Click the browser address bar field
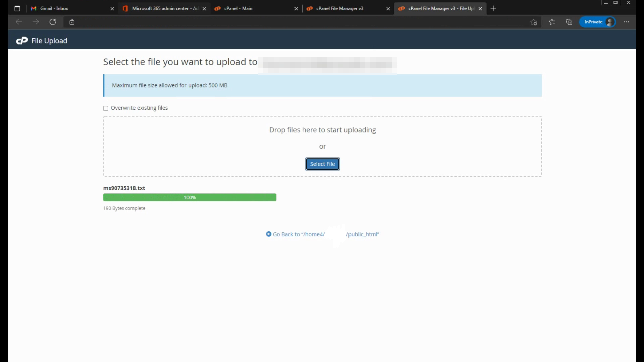The width and height of the screenshot is (644, 362). point(268,22)
